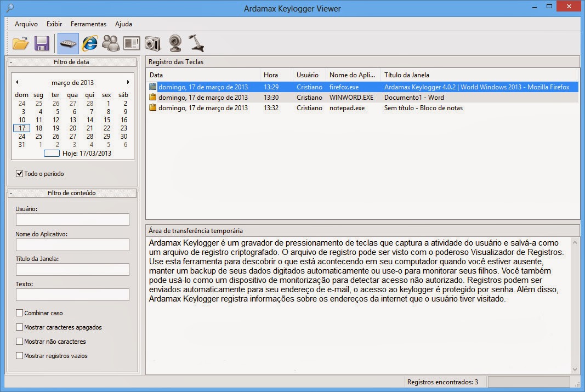Select the keyboard keystrokes log icon
This screenshot has height=392, width=585.
pyautogui.click(x=68, y=43)
